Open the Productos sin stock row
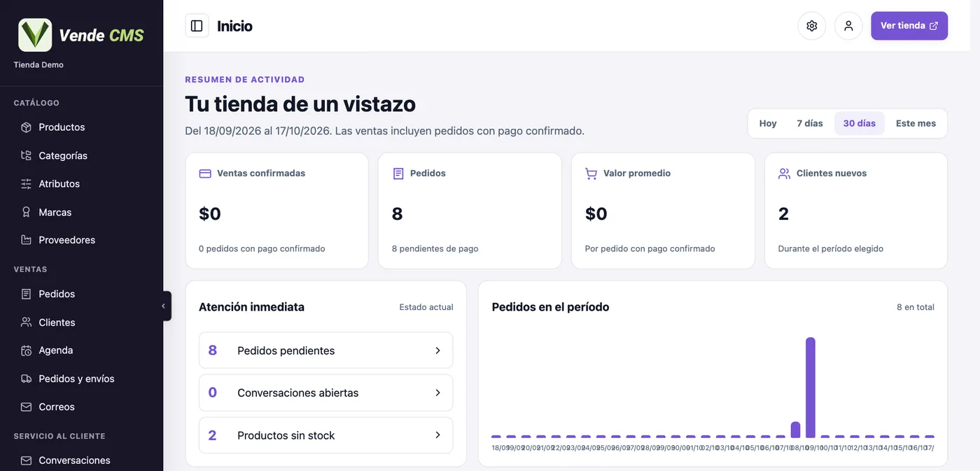The height and width of the screenshot is (471, 980). click(326, 435)
